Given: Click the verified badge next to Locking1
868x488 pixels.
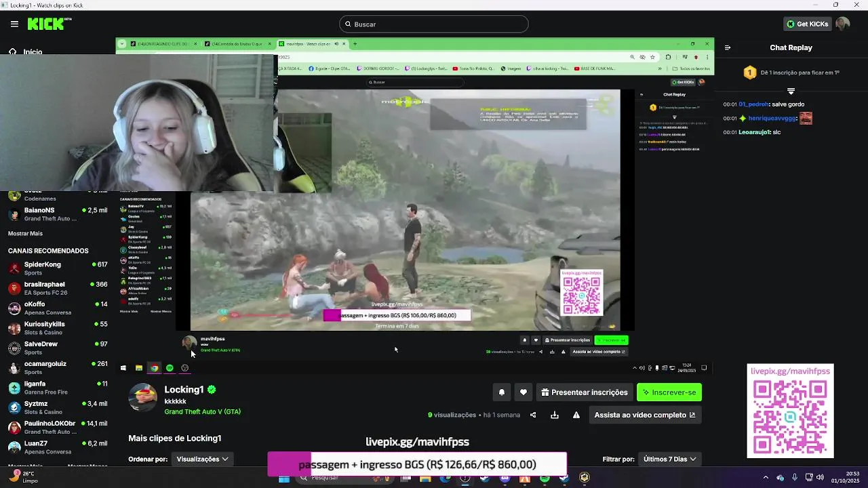Looking at the screenshot, I should [x=212, y=390].
